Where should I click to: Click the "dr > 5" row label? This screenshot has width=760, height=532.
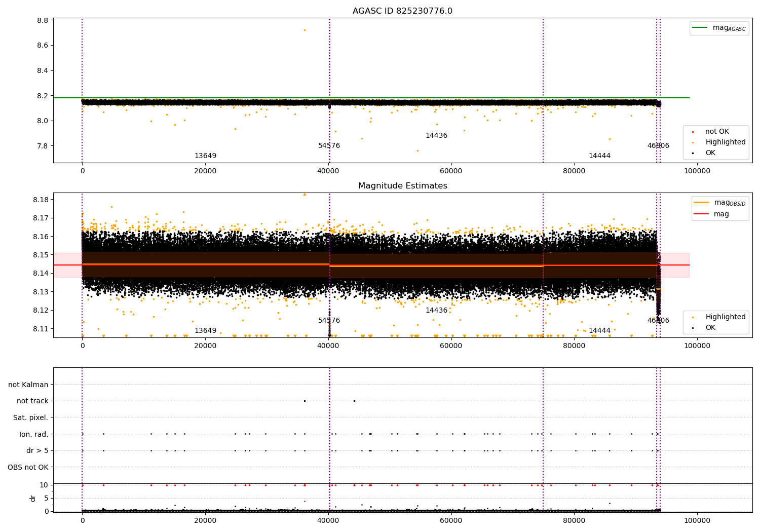click(37, 450)
